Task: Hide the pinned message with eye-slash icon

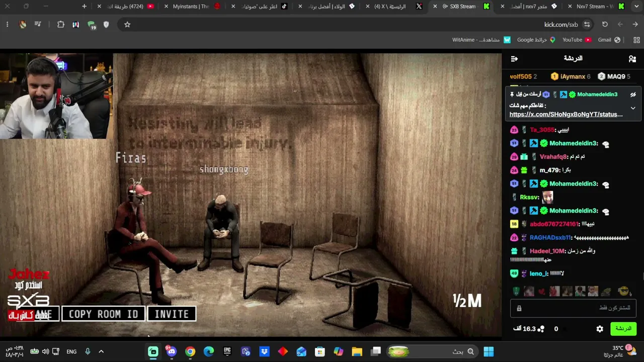Action: click(x=633, y=95)
